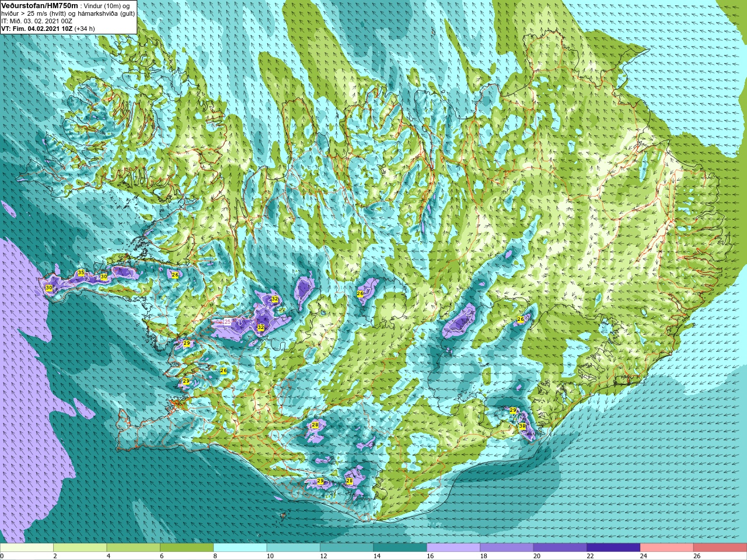This screenshot has height=560, width=747.
Task: Click the legend scale value 12
Action: click(323, 556)
